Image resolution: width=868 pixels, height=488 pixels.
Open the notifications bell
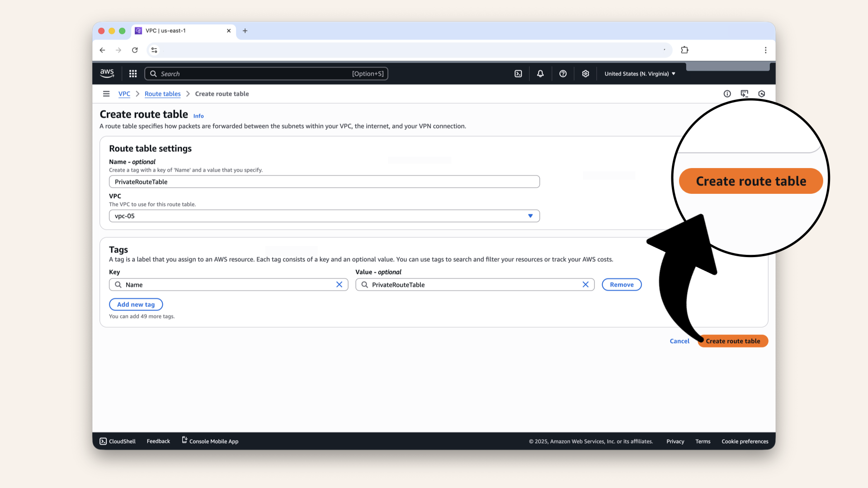tap(540, 74)
